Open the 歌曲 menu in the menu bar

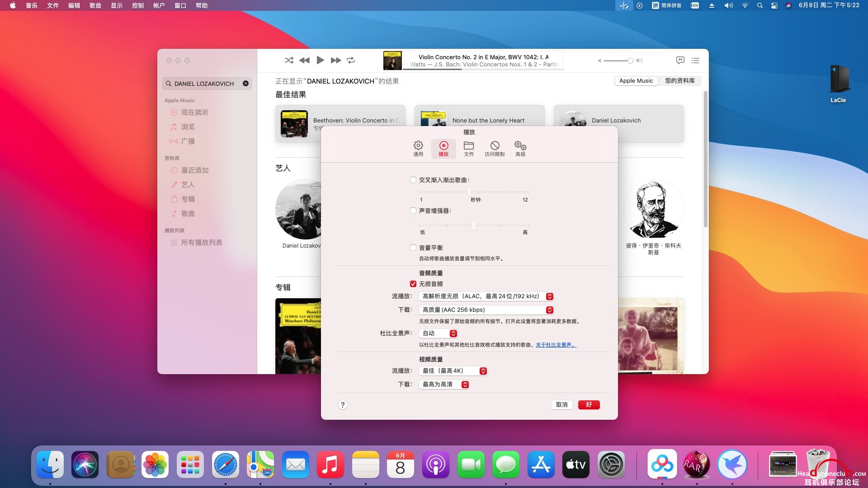[x=95, y=5]
